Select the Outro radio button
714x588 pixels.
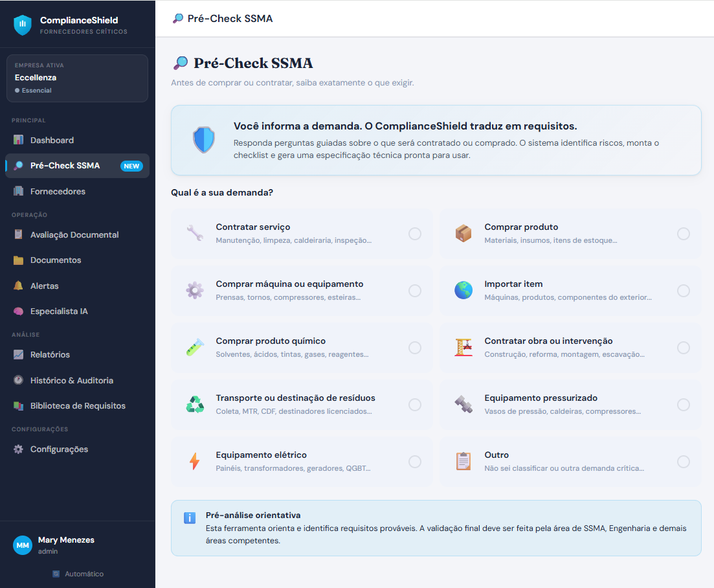click(x=684, y=461)
